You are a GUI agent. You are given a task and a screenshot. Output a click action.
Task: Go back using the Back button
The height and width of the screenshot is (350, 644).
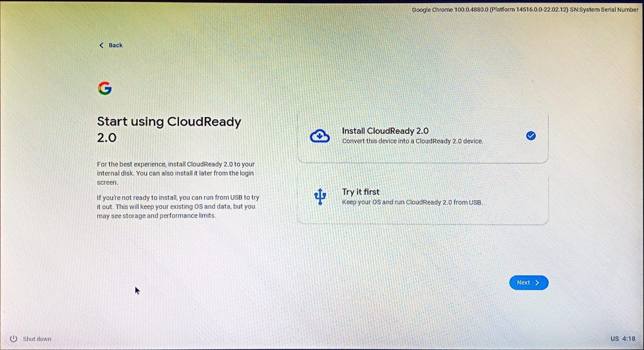(x=111, y=45)
